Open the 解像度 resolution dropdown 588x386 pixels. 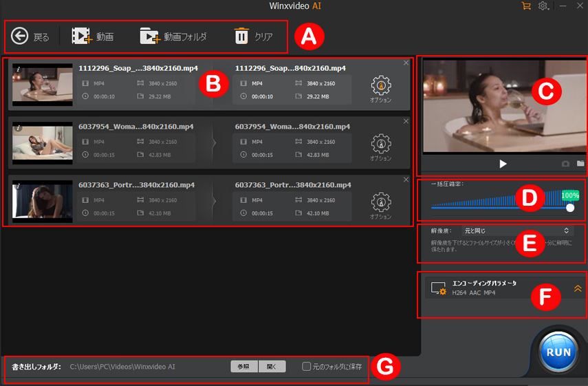pos(516,230)
